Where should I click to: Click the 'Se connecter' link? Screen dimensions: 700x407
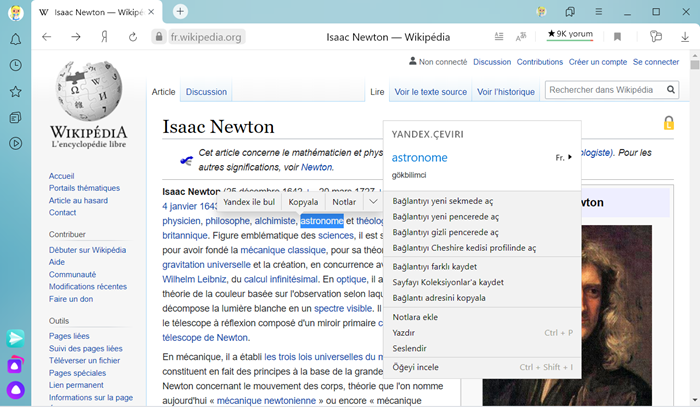click(655, 62)
